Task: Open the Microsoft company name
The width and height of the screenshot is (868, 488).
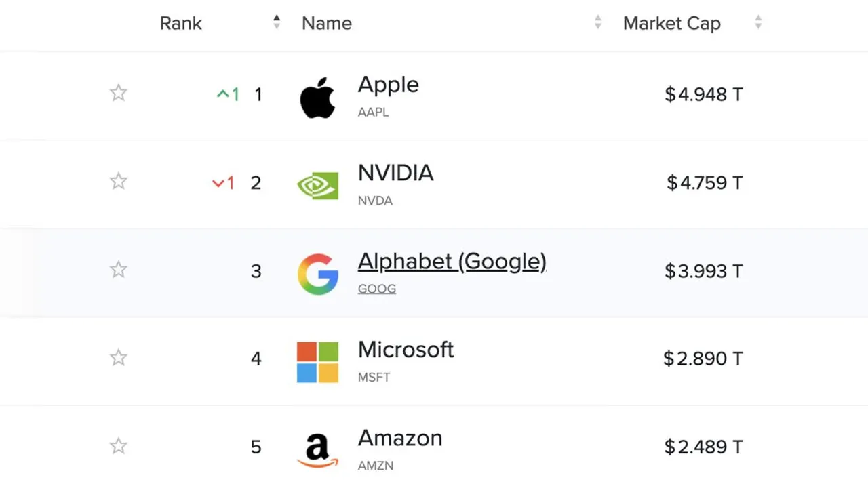Action: 406,350
